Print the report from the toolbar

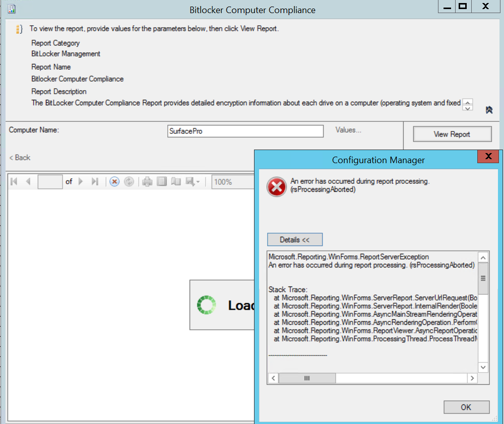coord(147,181)
